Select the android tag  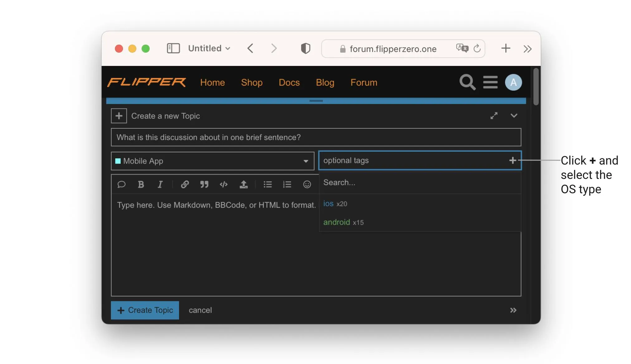420,222
